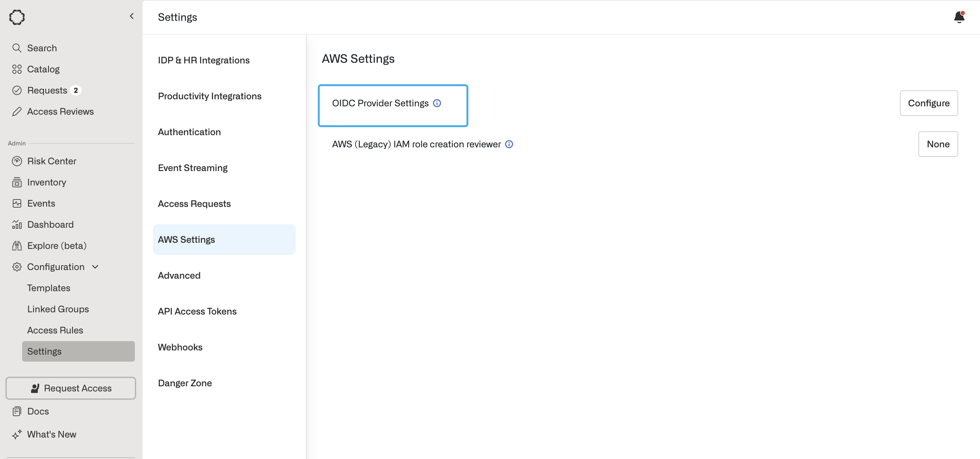Open the Inventory page

(x=46, y=182)
